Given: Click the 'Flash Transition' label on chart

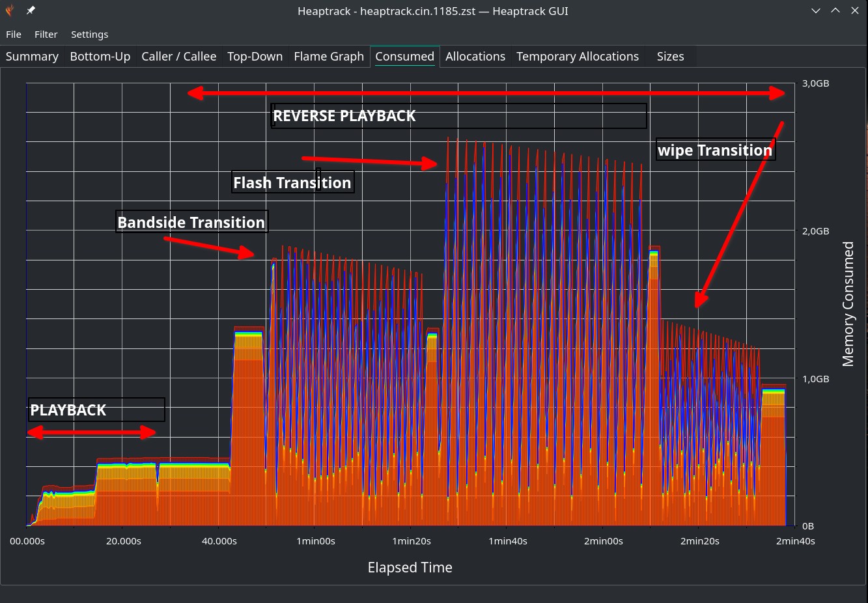Looking at the screenshot, I should 292,183.
